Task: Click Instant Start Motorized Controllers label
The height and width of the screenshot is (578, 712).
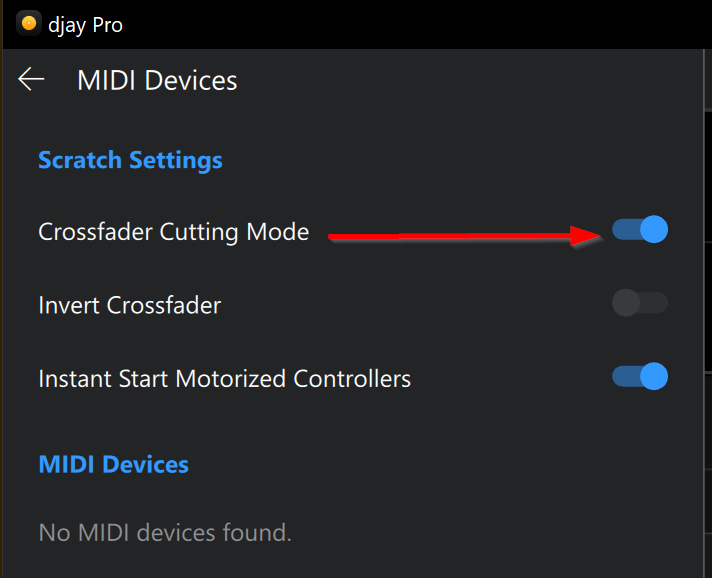Action: point(224,379)
